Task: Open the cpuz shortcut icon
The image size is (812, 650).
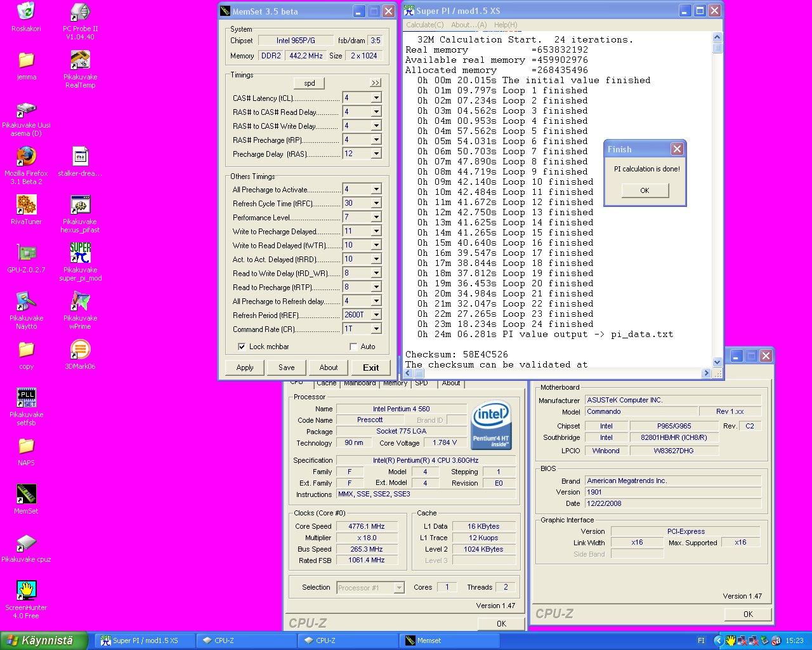Action: click(x=26, y=542)
